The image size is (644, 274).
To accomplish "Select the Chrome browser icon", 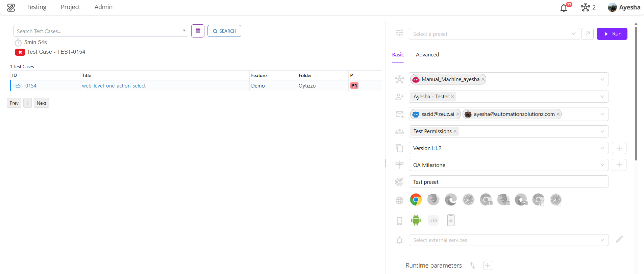I will [x=416, y=200].
